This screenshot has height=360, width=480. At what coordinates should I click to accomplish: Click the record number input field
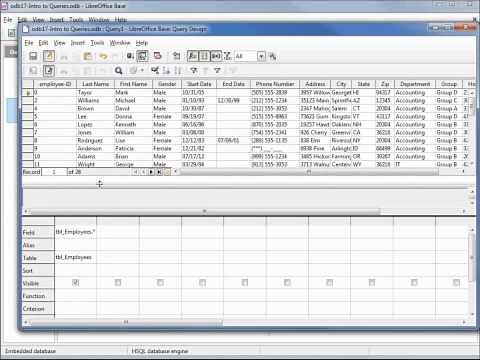(x=54, y=172)
